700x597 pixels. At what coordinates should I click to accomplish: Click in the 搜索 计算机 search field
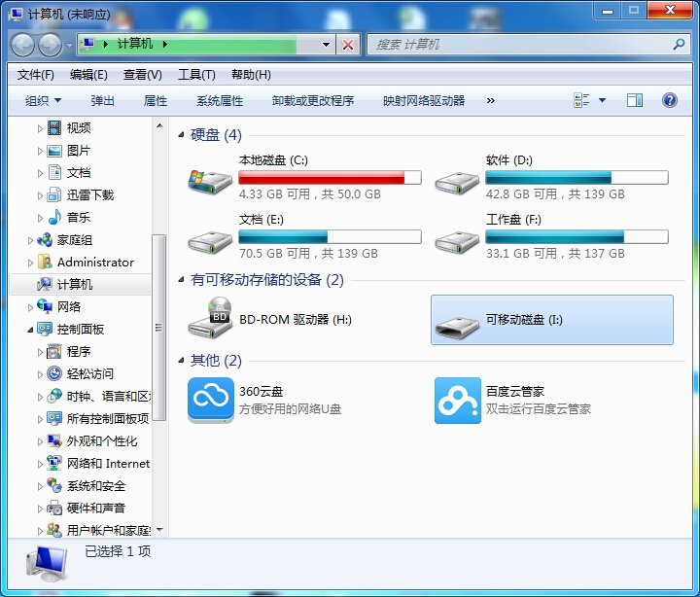520,45
